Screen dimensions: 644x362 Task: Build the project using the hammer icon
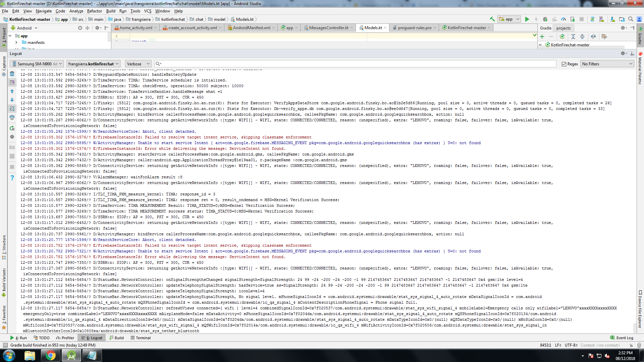point(492,19)
